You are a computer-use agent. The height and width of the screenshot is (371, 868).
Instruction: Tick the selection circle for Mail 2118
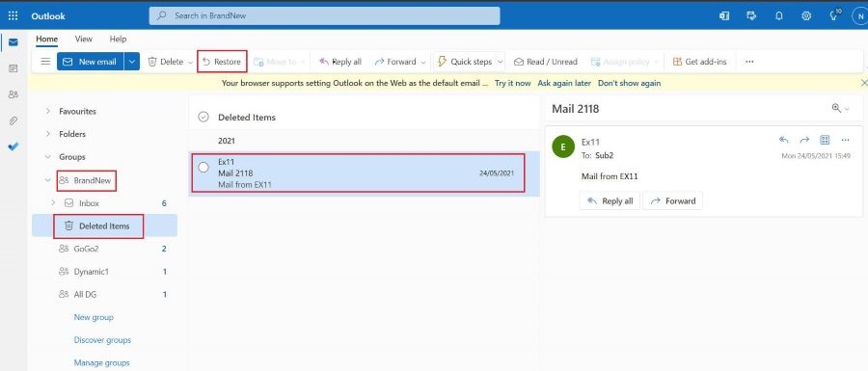tap(203, 167)
